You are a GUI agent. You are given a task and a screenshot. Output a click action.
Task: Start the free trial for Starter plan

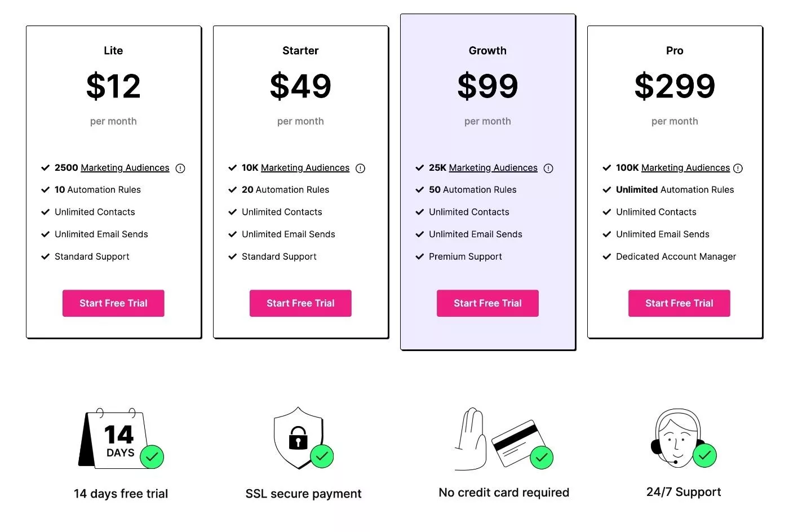coord(300,303)
